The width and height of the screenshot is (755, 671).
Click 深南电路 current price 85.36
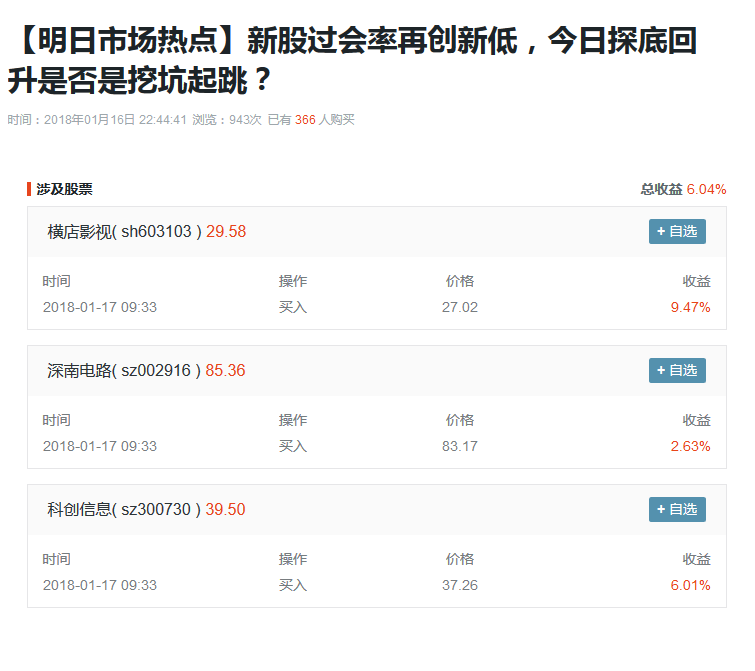225,371
